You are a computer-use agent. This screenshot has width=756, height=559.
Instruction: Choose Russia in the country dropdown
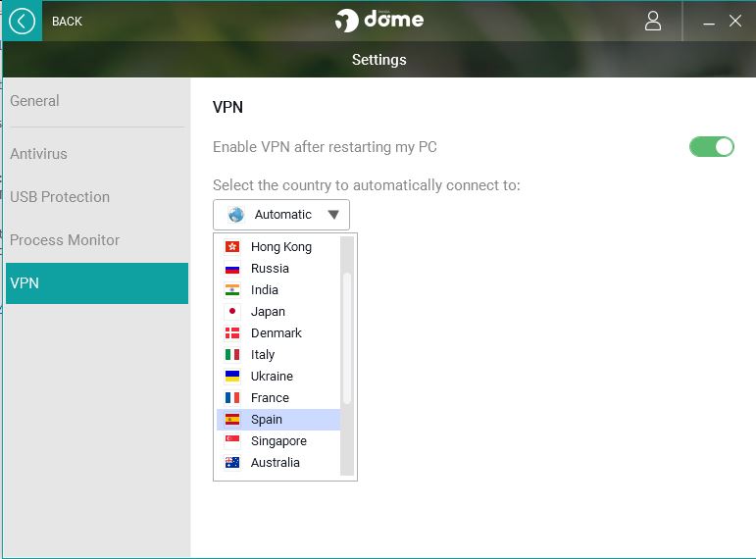[x=270, y=269]
